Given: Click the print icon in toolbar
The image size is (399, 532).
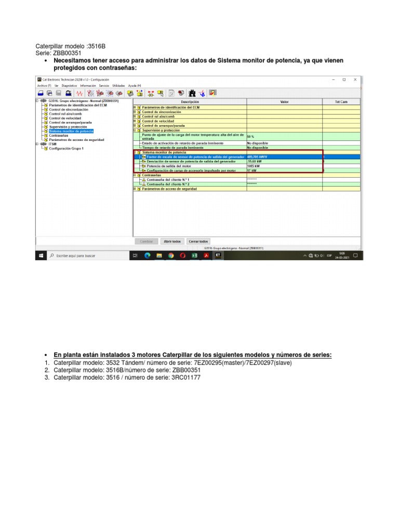Looking at the screenshot, I should pos(41,93).
